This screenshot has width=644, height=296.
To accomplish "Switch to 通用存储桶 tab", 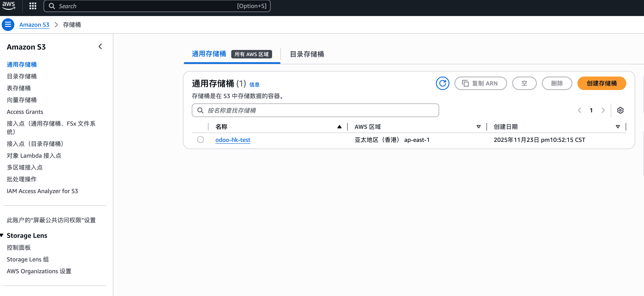I will (209, 54).
